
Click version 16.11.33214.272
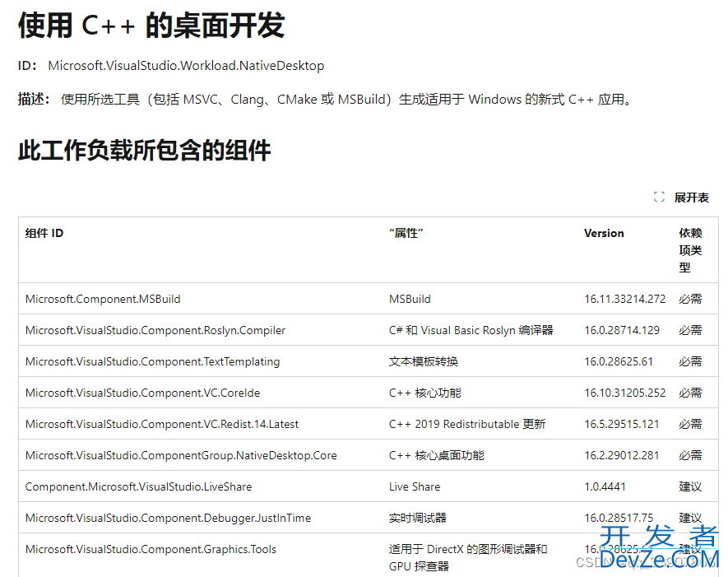coord(625,299)
